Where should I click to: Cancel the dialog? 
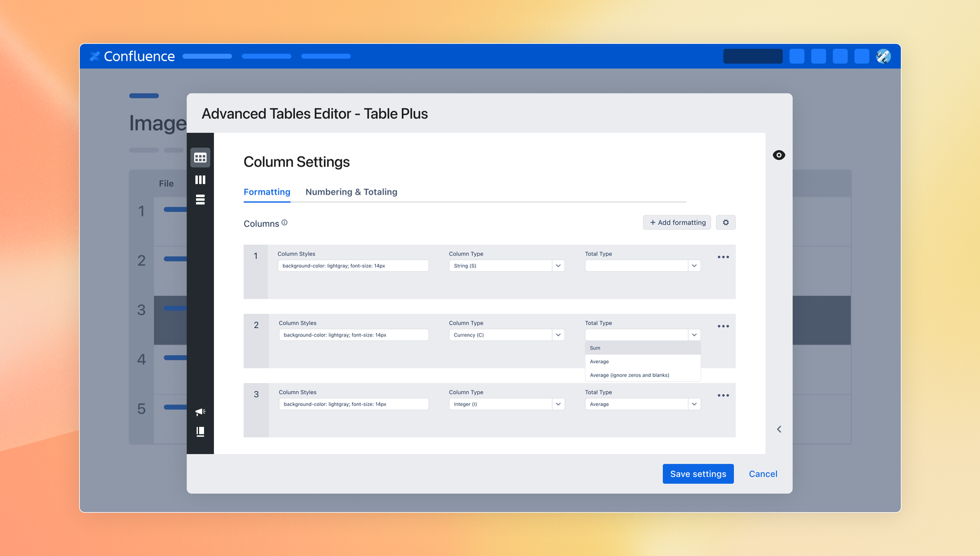[763, 474]
